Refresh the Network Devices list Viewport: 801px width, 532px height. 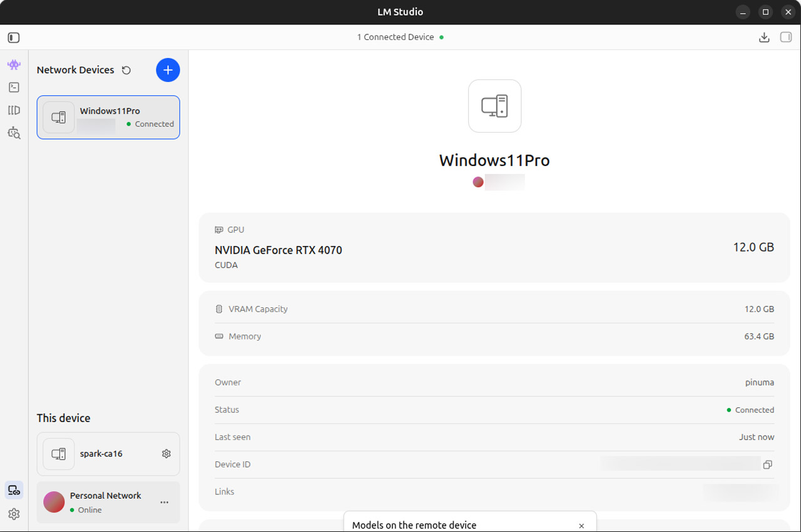tap(126, 70)
